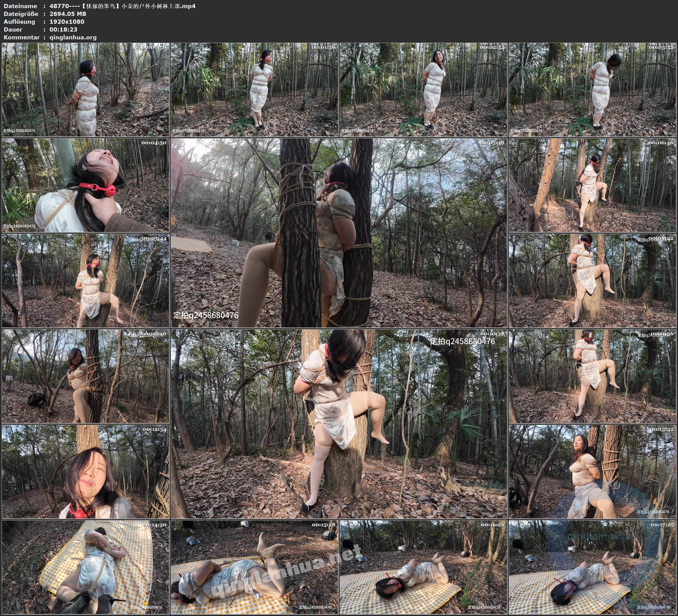Select the frame marked 00:13:32
The image size is (678, 616).
(x=593, y=471)
